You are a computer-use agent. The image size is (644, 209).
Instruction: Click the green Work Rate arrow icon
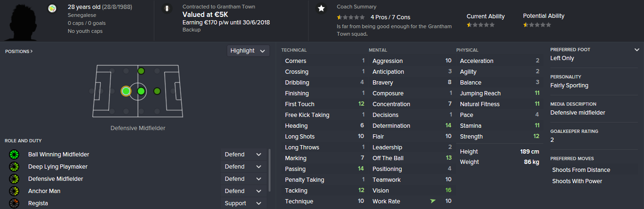click(432, 201)
